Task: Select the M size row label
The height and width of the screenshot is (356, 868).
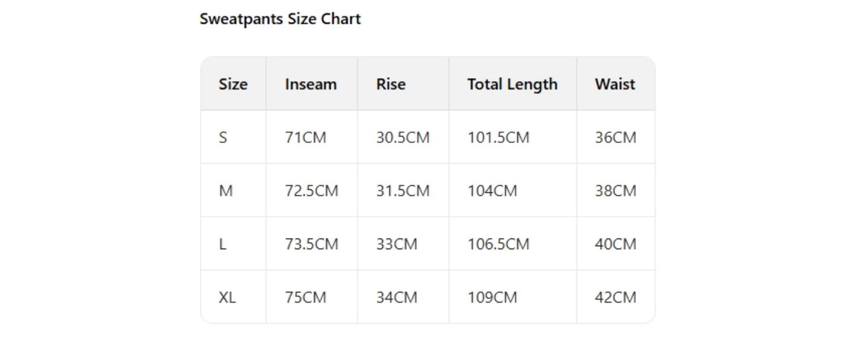Action: pyautogui.click(x=226, y=191)
